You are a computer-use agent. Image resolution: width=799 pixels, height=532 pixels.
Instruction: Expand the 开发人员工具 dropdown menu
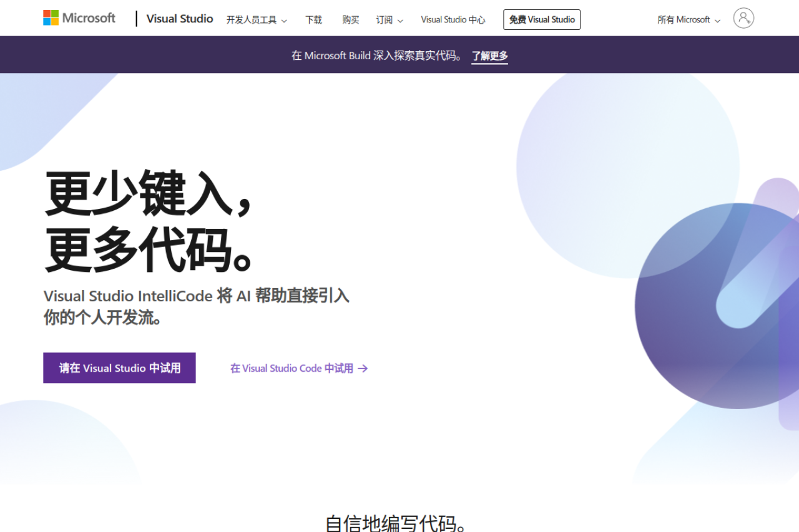[x=257, y=20]
